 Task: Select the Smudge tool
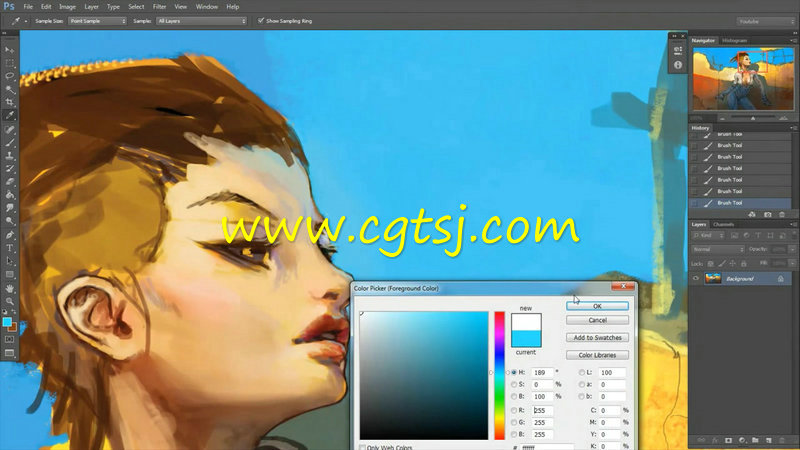pyautogui.click(x=9, y=208)
